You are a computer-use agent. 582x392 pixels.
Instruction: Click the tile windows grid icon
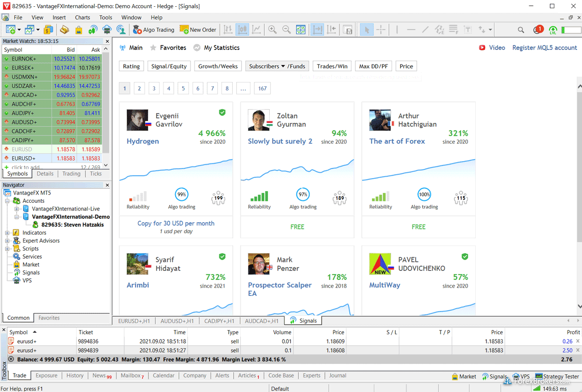[301, 30]
